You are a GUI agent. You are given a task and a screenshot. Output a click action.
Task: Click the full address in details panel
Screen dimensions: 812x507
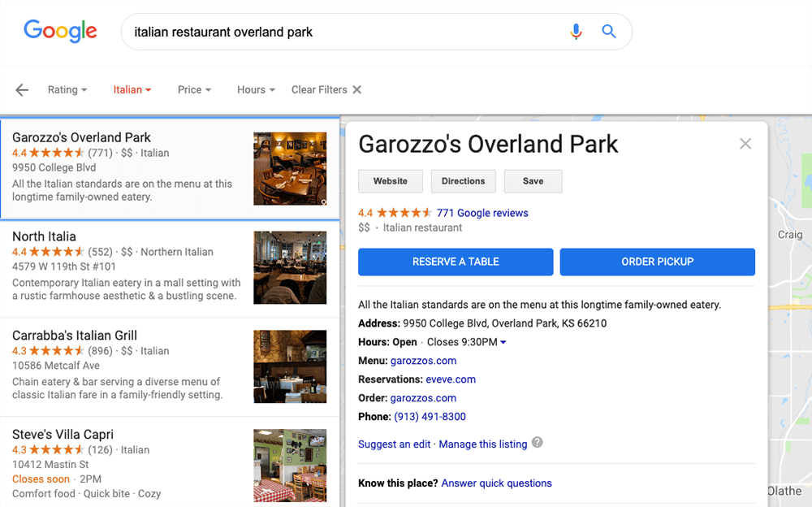coord(504,323)
